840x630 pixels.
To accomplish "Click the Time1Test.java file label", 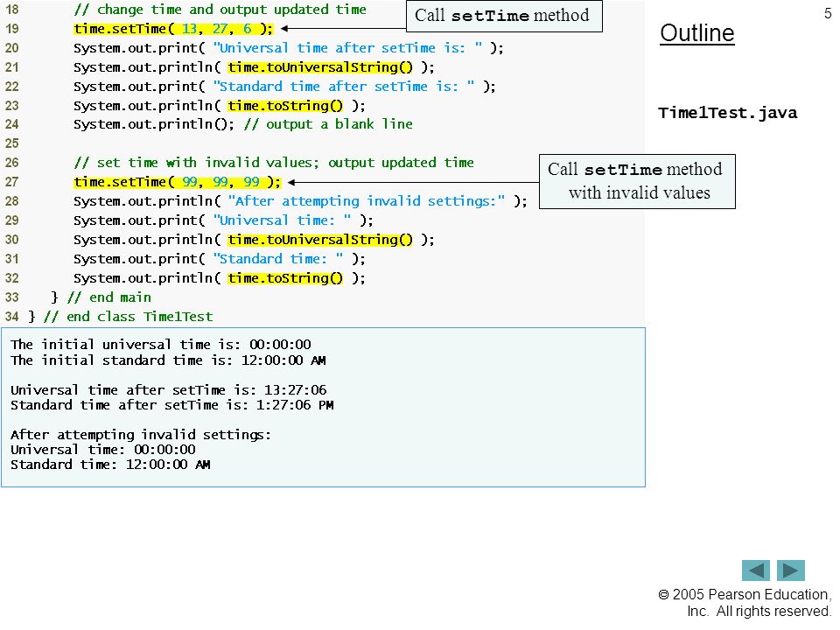I will tap(727, 113).
